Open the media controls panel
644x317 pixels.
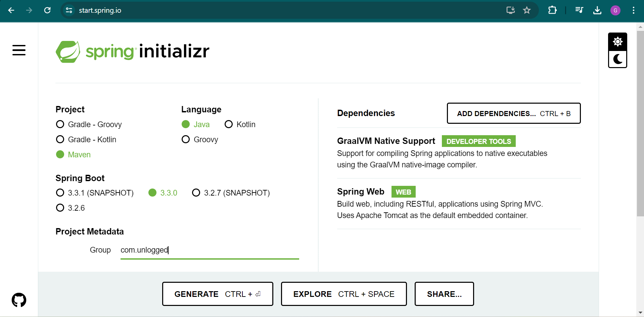pyautogui.click(x=579, y=10)
